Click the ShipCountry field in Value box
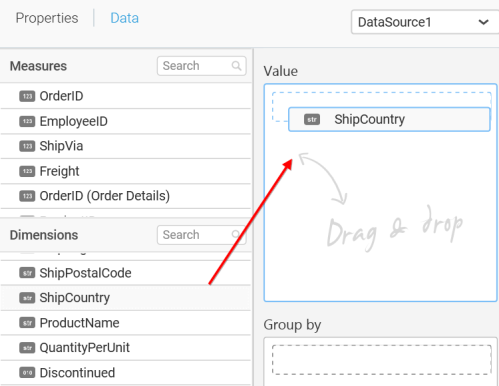The height and width of the screenshot is (386, 499). click(x=389, y=119)
